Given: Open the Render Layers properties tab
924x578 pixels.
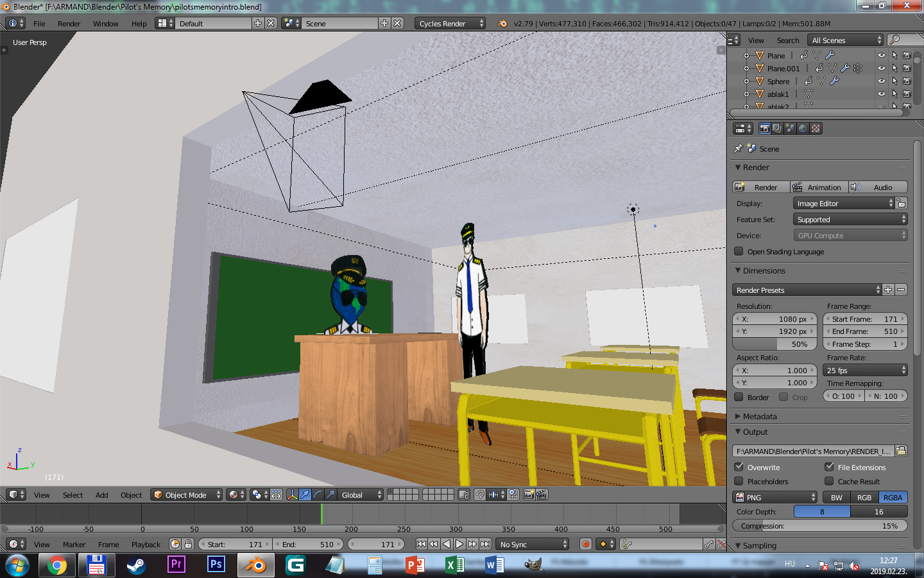Looking at the screenshot, I should [x=777, y=128].
